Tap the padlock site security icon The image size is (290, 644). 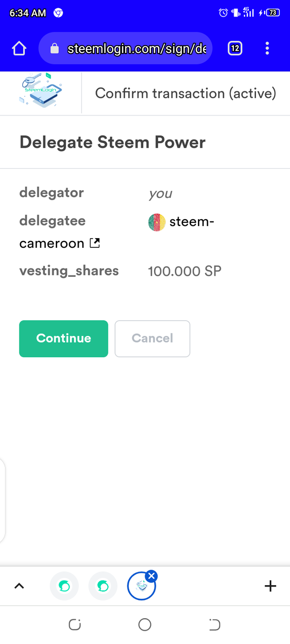click(54, 48)
